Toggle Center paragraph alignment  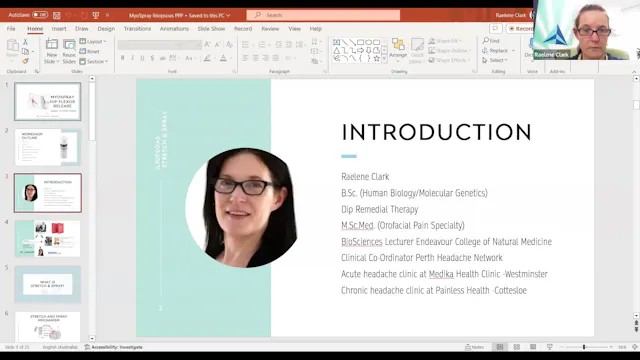(256, 58)
